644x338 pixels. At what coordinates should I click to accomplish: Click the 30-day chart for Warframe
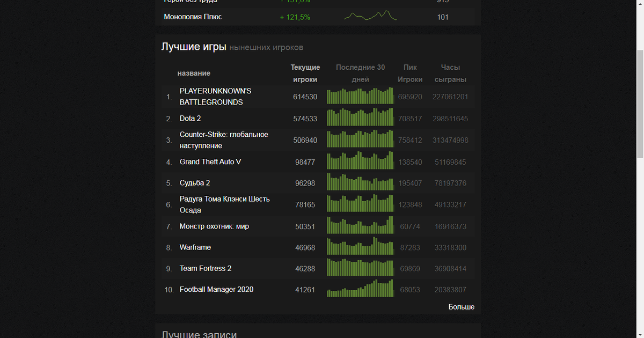[360, 246]
